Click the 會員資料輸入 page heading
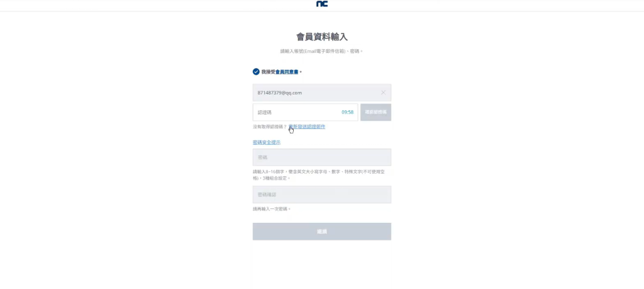 322,37
